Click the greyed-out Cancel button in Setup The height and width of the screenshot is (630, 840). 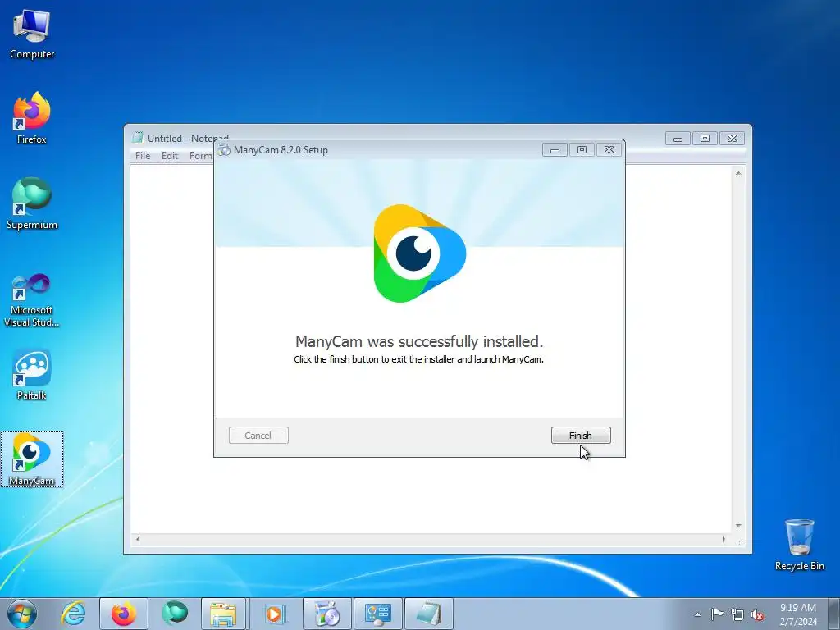[258, 435]
